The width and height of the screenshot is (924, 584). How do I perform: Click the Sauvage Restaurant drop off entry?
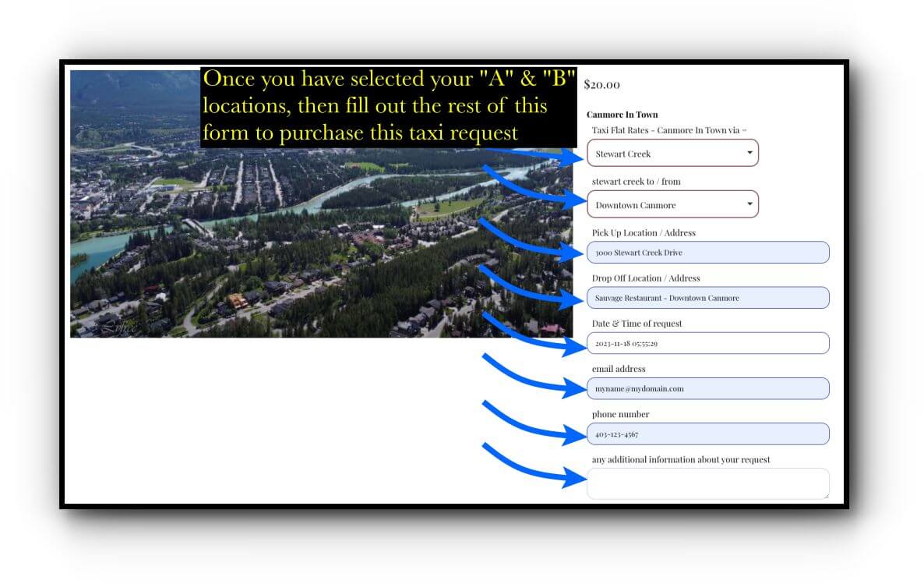706,297
